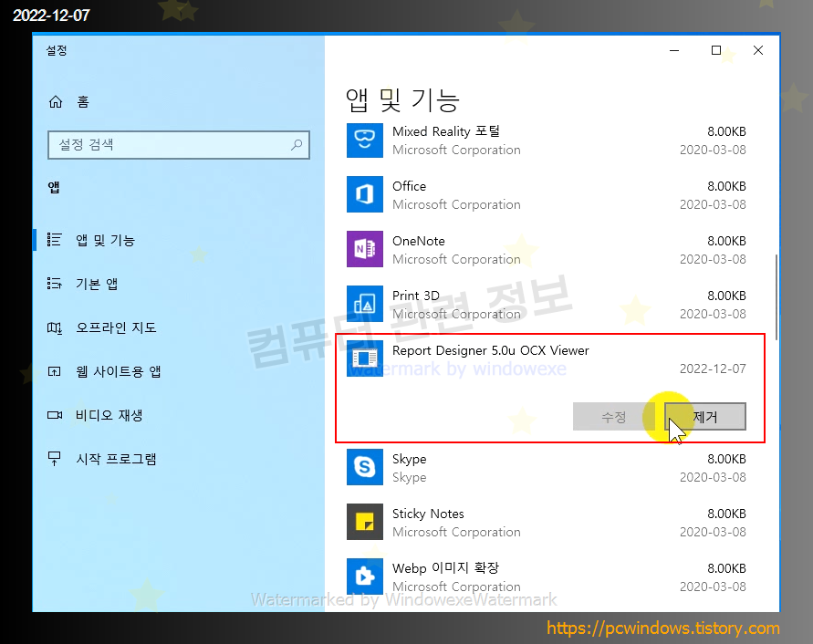Click the 8.00KB size of Sticky Notes
Viewport: 813px width, 644px height.
click(x=726, y=514)
